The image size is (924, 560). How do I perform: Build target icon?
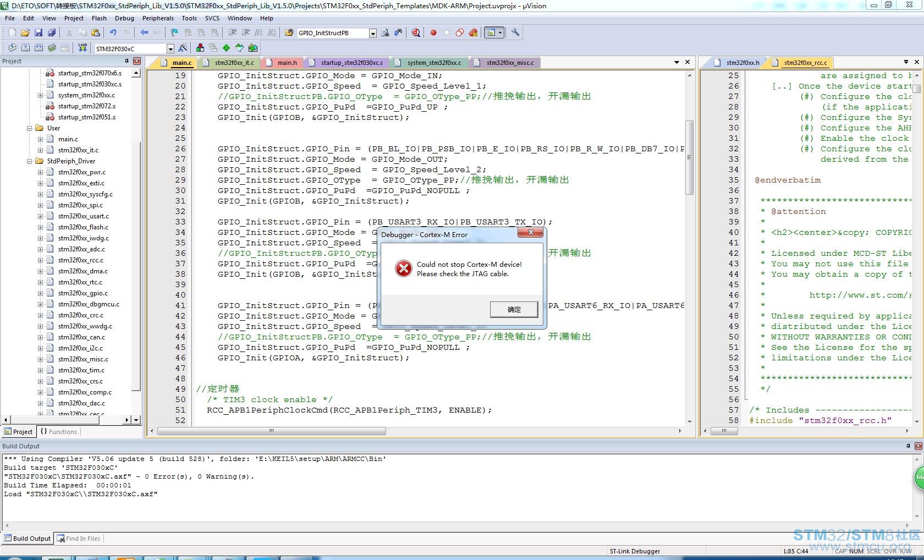point(25,48)
